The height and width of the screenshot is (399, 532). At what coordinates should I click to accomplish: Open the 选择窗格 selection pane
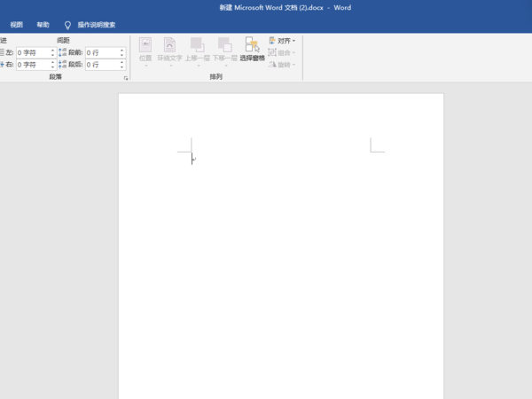pos(252,49)
